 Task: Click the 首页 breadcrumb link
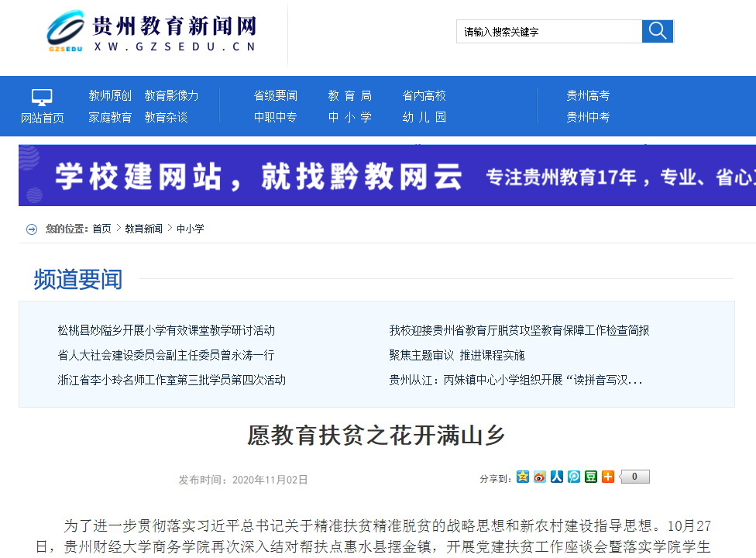(101, 229)
